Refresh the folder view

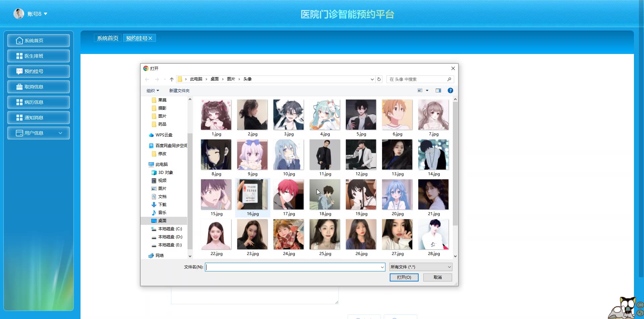(379, 79)
